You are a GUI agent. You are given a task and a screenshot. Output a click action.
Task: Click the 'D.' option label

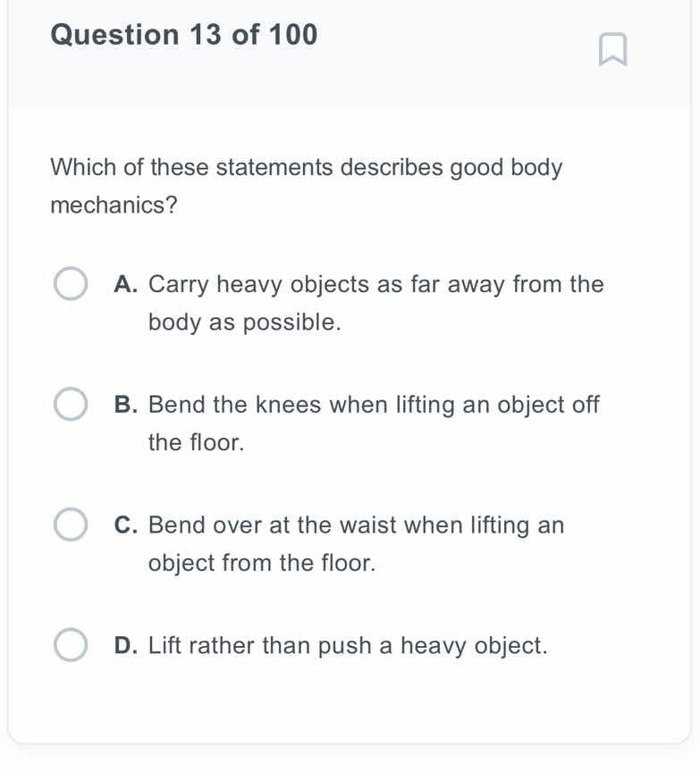coord(126,644)
